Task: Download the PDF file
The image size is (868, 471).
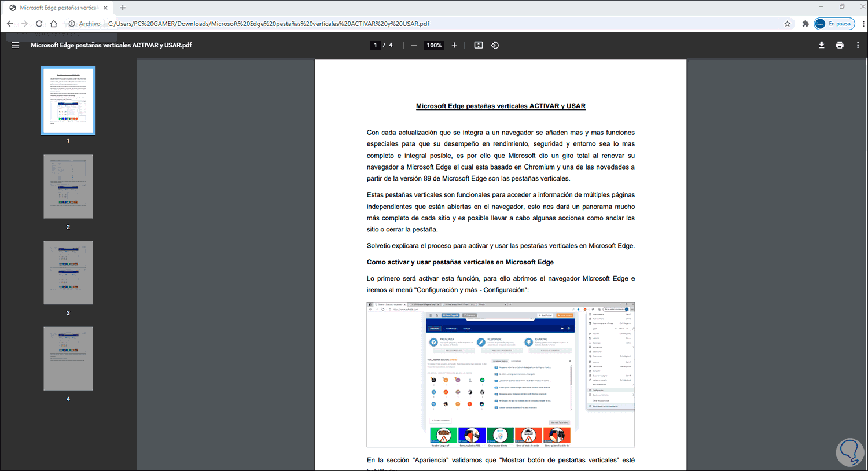Action: pyautogui.click(x=821, y=45)
